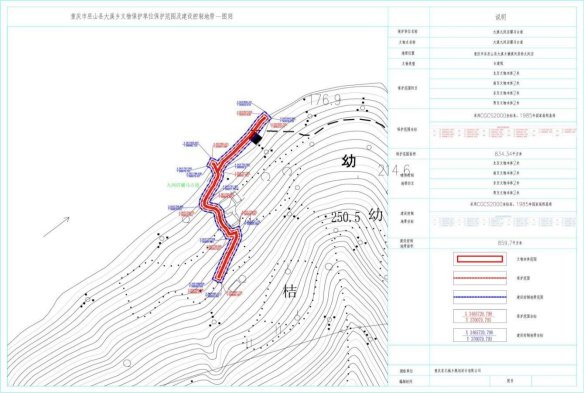Image resolution: width=584 pixels, height=393 pixels.
Task: Click the blue coordinate label legend box
Action: pos(480,335)
